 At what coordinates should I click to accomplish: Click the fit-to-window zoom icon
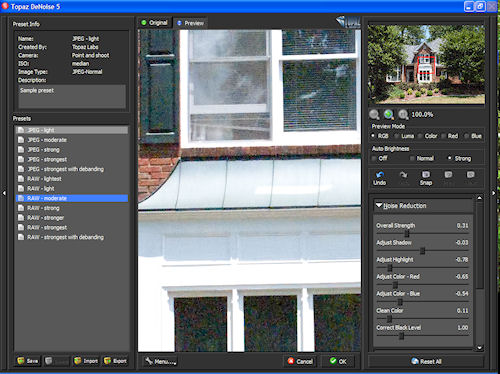tap(403, 114)
